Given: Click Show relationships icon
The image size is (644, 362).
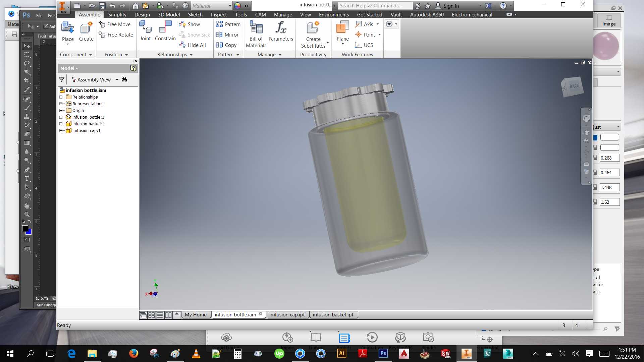Looking at the screenshot, I should pyautogui.click(x=189, y=24).
